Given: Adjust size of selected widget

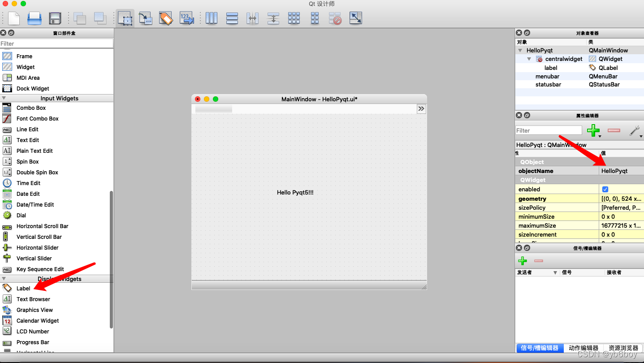Looking at the screenshot, I should (356, 18).
